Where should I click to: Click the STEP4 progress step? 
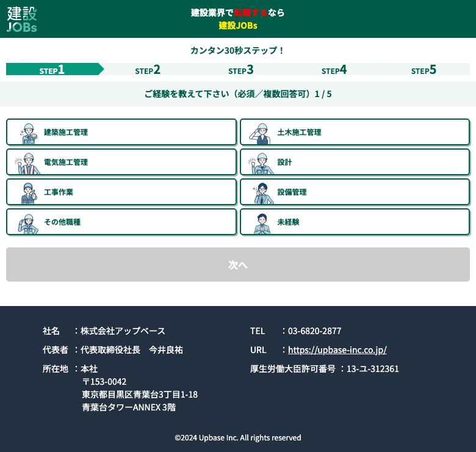(x=334, y=70)
